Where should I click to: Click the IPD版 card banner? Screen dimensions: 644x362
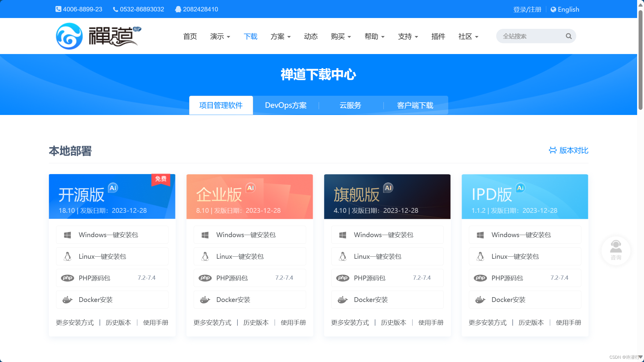point(525,197)
